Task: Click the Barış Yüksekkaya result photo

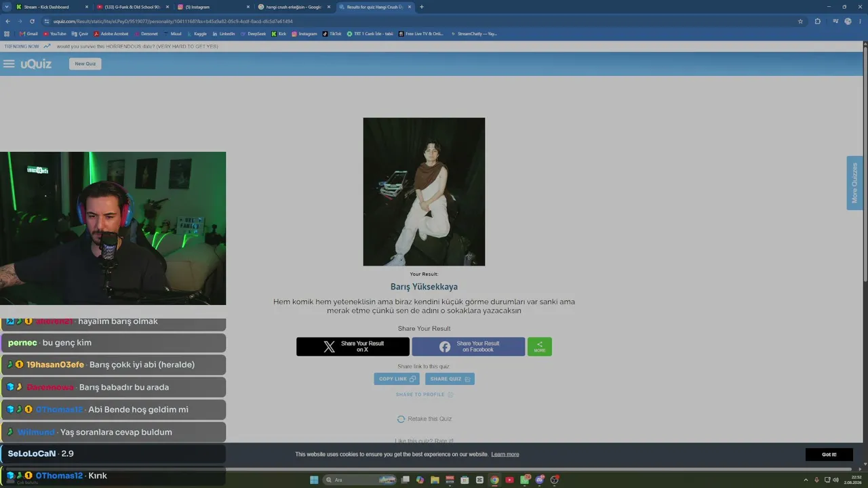Action: (x=424, y=192)
